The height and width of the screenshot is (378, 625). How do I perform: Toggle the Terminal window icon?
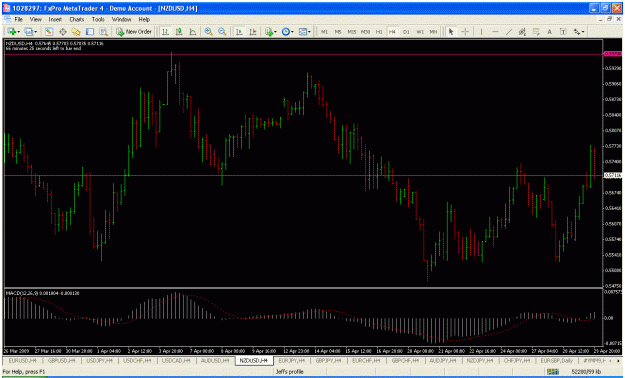(90, 32)
